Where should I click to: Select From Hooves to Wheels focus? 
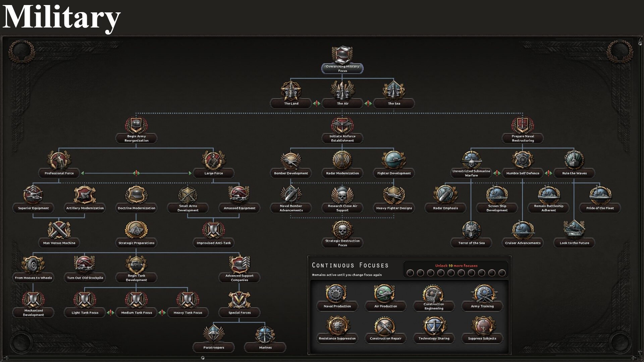tap(33, 269)
